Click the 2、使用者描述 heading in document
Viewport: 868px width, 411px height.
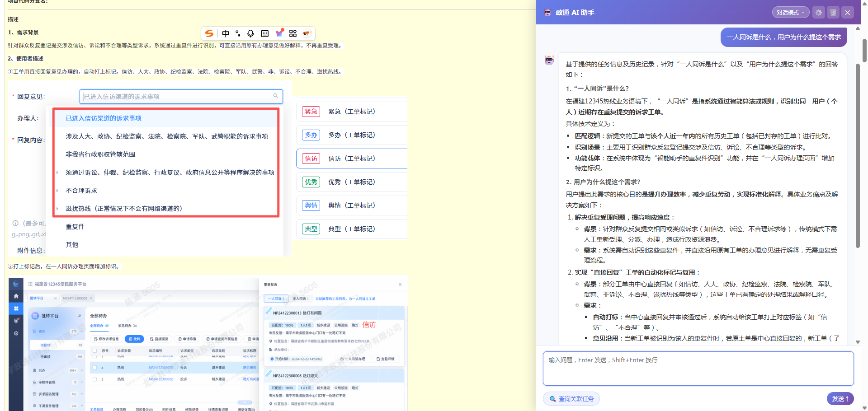26,59
